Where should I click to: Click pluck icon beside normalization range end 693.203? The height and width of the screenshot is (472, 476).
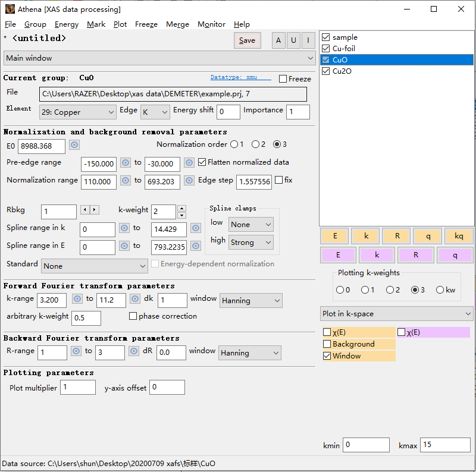click(189, 181)
